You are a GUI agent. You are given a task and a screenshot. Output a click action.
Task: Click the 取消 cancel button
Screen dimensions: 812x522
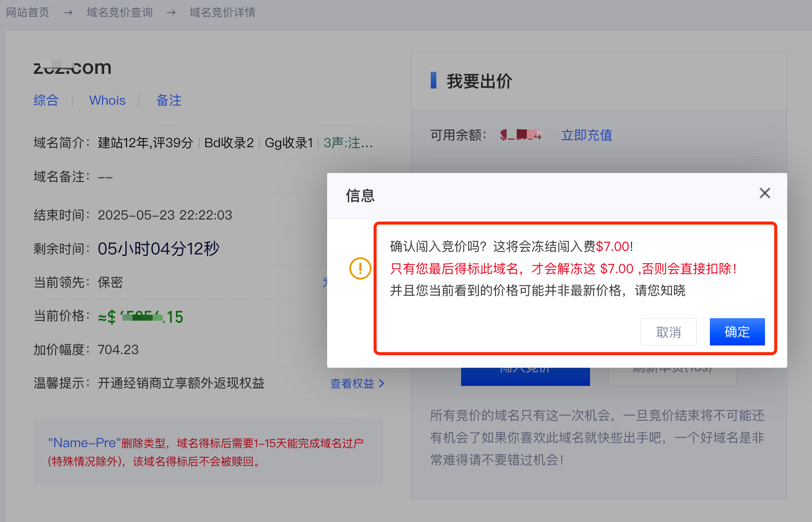tap(668, 332)
